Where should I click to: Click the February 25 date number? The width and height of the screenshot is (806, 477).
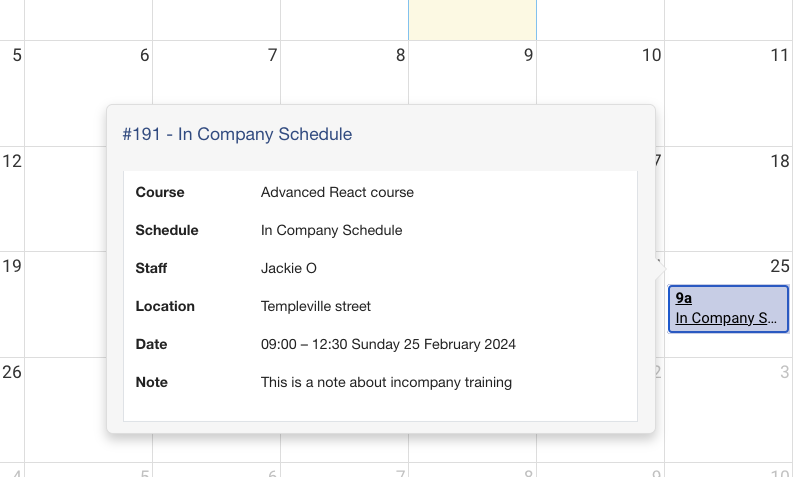click(780, 266)
